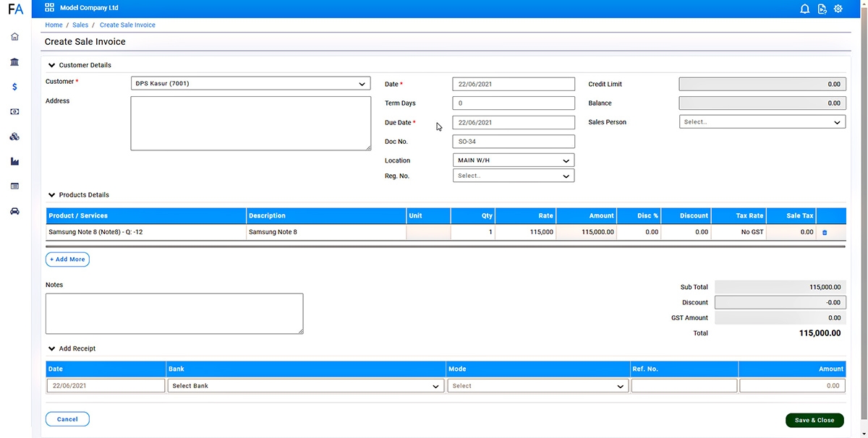Go to Sales breadcrumb link

coord(80,25)
